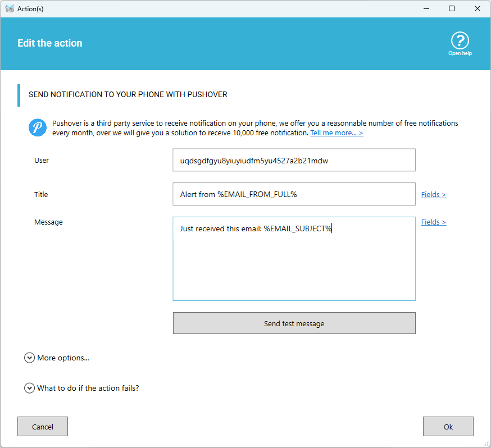Click the Edit the action heading
This screenshot has height=448, width=491.
coord(50,43)
